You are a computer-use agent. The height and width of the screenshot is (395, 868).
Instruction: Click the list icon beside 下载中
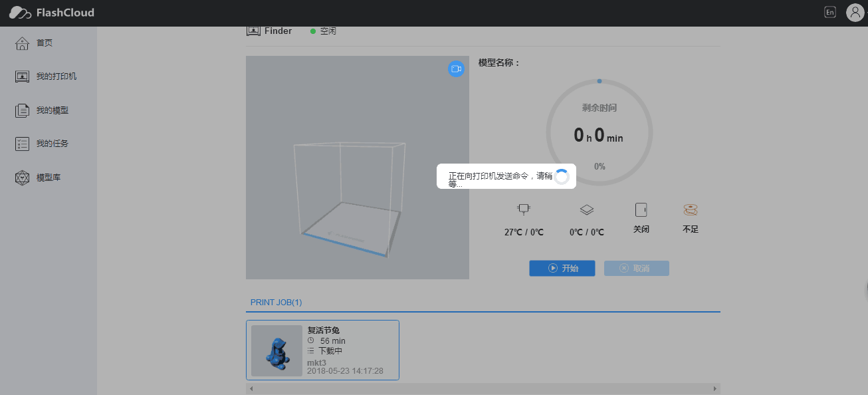pyautogui.click(x=310, y=350)
